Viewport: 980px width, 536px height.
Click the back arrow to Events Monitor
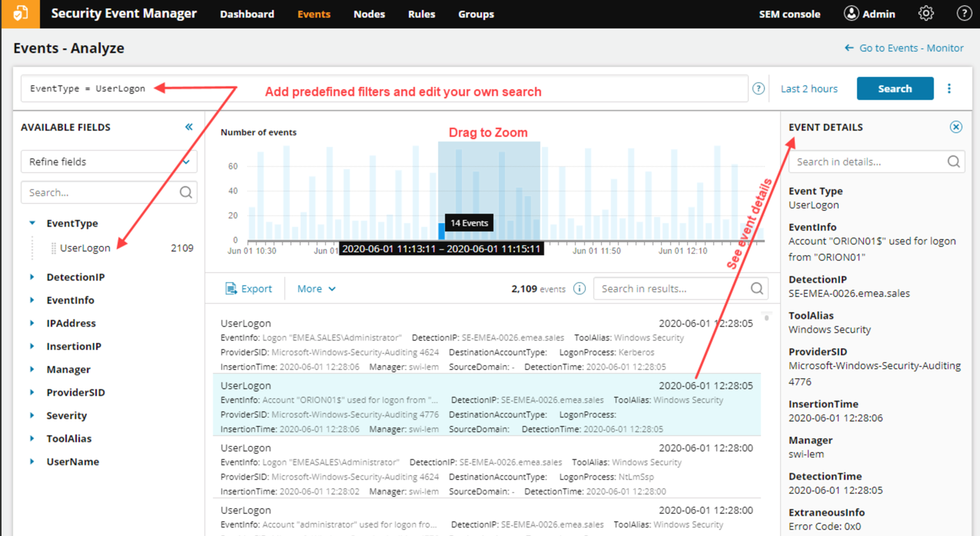coord(849,48)
